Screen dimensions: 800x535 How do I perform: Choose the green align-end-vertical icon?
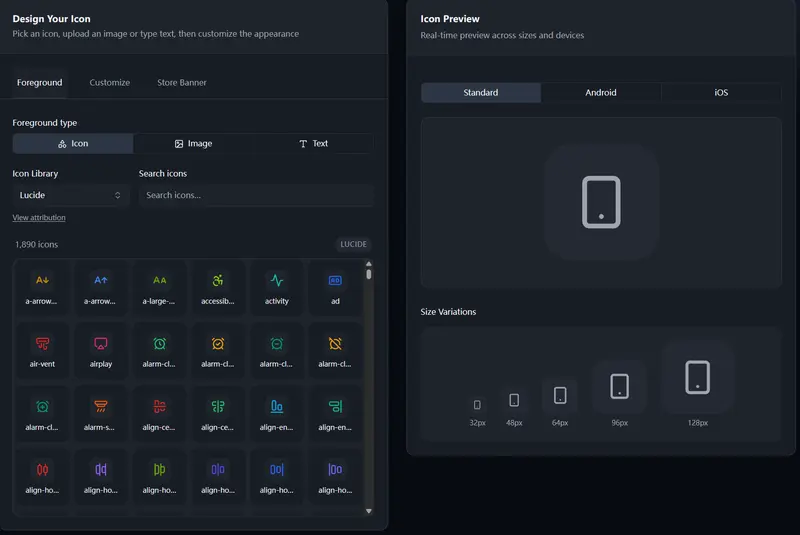pos(335,414)
